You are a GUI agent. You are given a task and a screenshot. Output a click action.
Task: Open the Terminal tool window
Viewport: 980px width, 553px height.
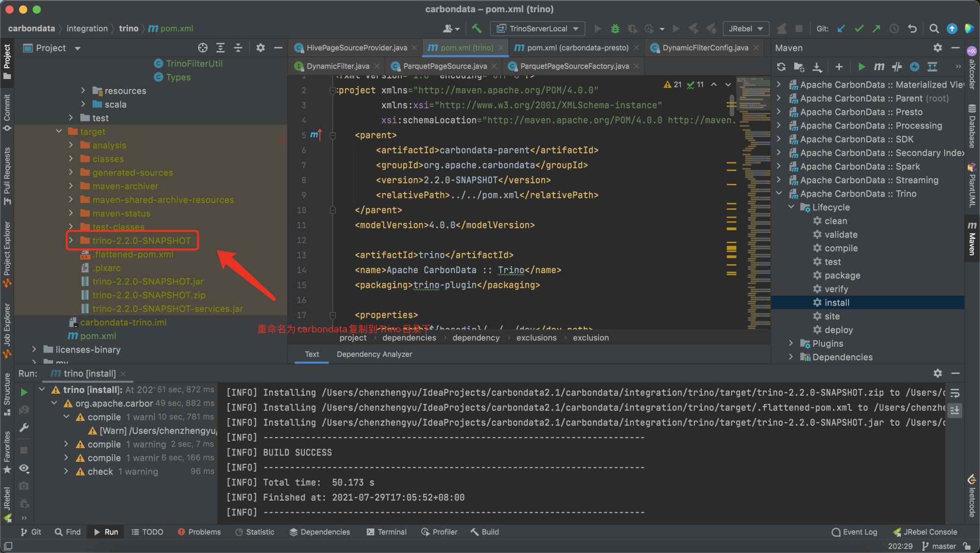point(386,532)
